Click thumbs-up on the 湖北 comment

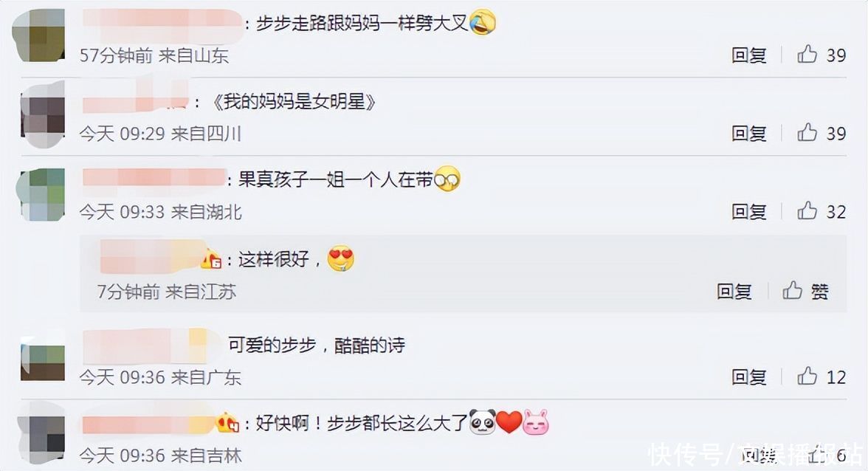807,211
